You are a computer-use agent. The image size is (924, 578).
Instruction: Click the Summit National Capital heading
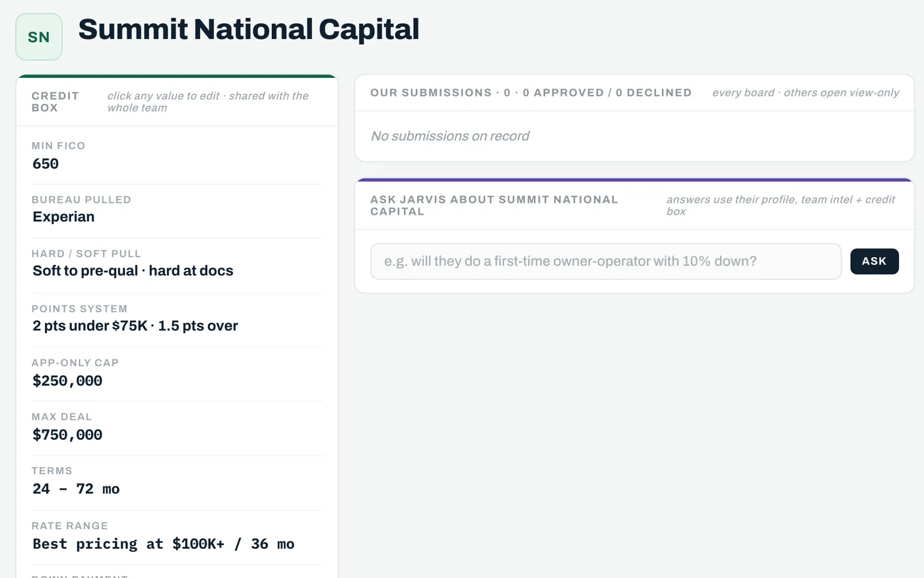click(x=249, y=30)
